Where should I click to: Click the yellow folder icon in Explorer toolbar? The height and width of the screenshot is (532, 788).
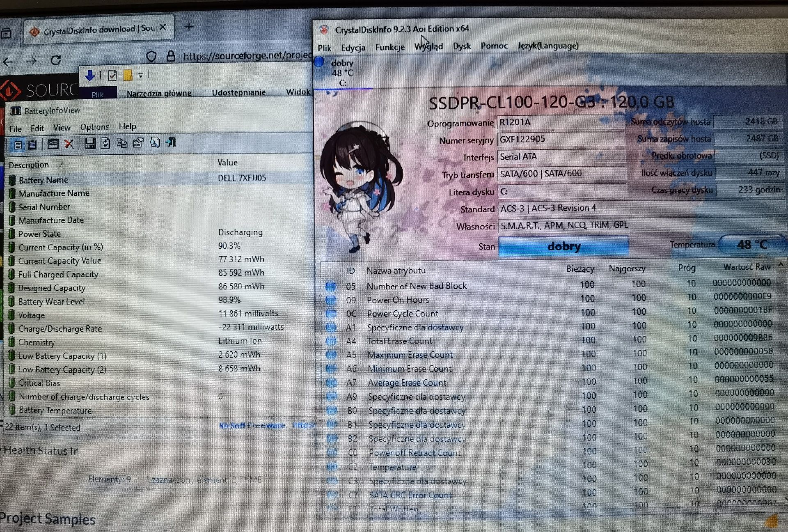click(128, 75)
